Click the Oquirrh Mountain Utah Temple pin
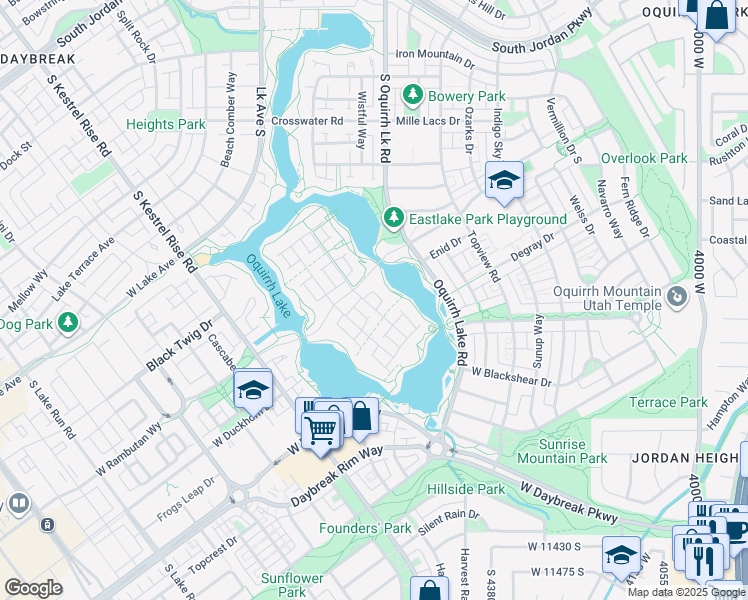The height and width of the screenshot is (600, 748). (677, 297)
